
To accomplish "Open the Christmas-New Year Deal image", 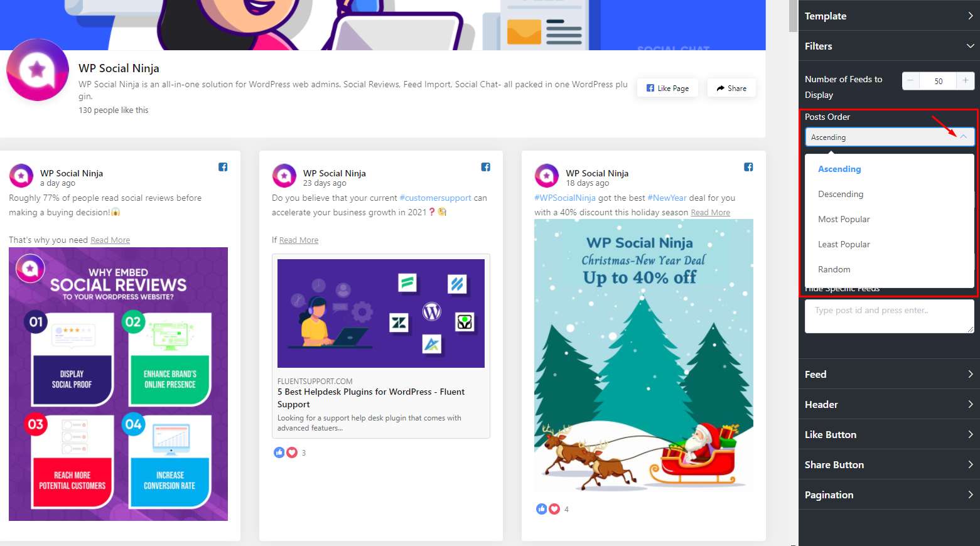I will [x=643, y=356].
